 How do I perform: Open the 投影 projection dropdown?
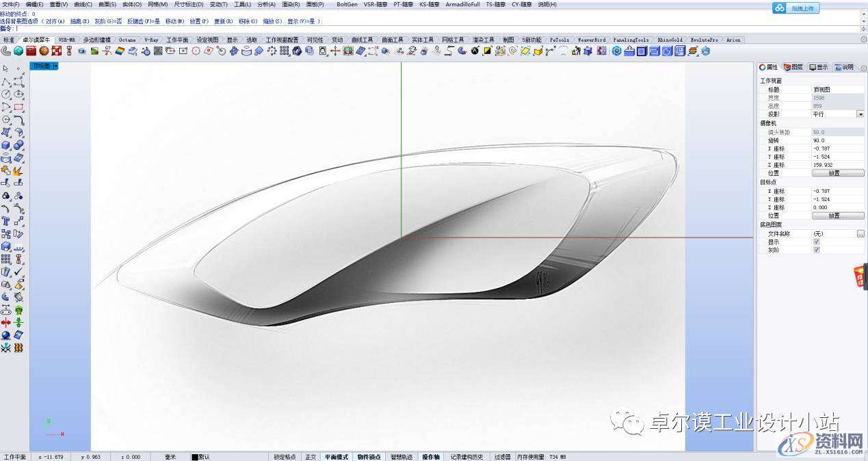click(x=860, y=114)
